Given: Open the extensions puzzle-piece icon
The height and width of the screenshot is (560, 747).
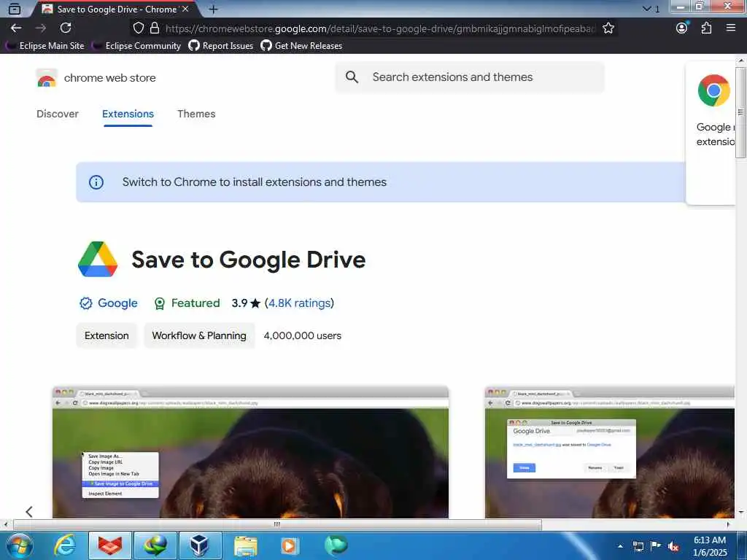Looking at the screenshot, I should click(706, 28).
